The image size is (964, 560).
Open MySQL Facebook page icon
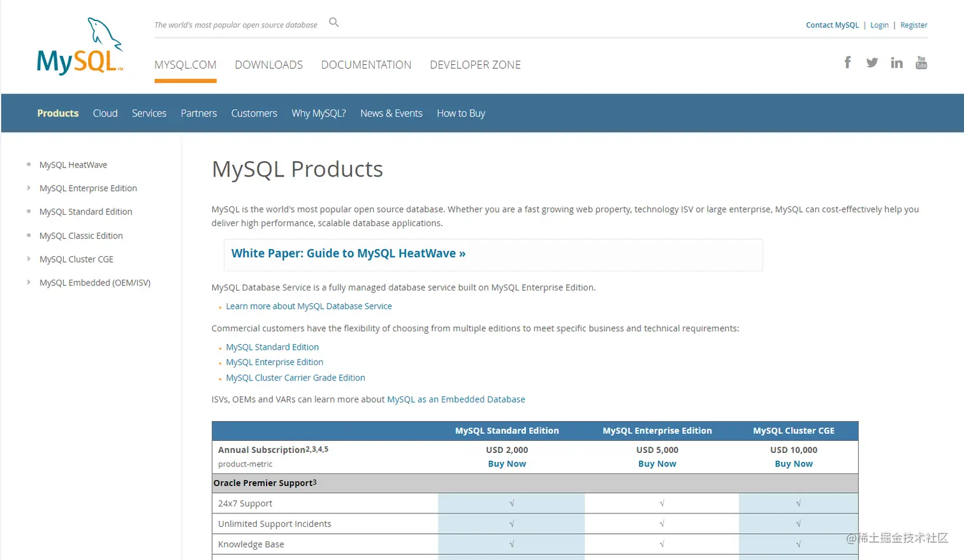point(847,62)
